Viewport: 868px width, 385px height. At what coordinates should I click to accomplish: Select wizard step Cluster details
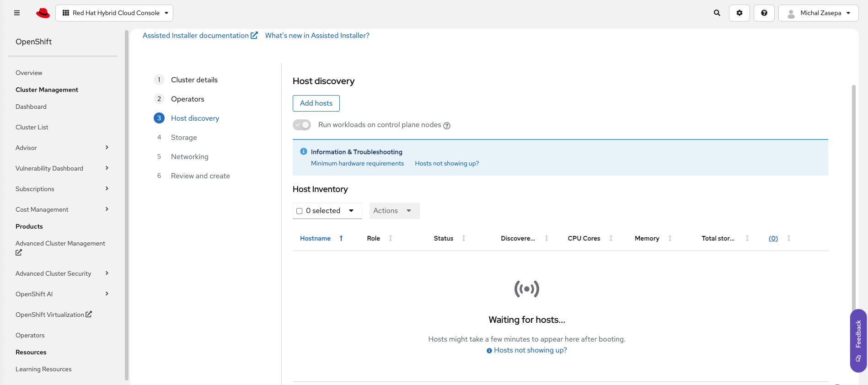point(194,80)
